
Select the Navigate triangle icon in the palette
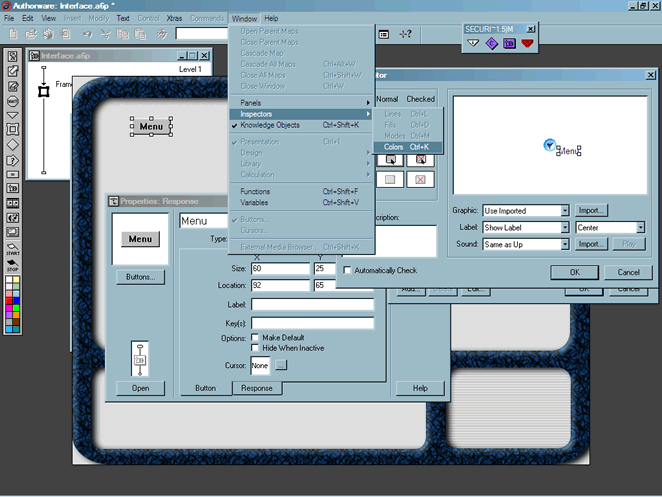tap(13, 115)
